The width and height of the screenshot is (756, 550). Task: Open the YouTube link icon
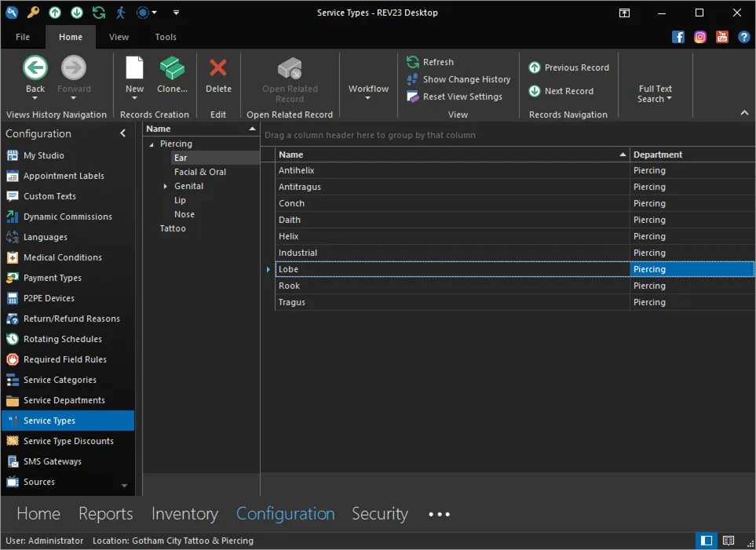pyautogui.click(x=721, y=37)
